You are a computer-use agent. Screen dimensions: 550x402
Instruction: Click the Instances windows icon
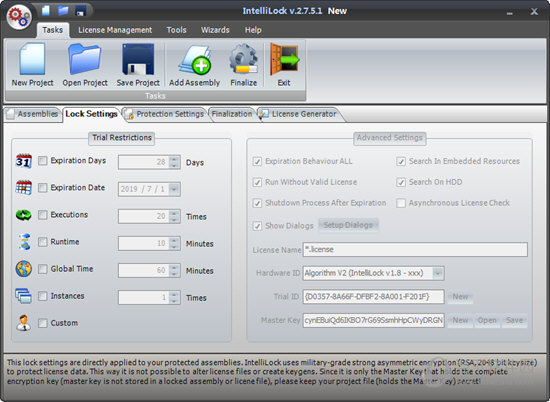click(23, 296)
